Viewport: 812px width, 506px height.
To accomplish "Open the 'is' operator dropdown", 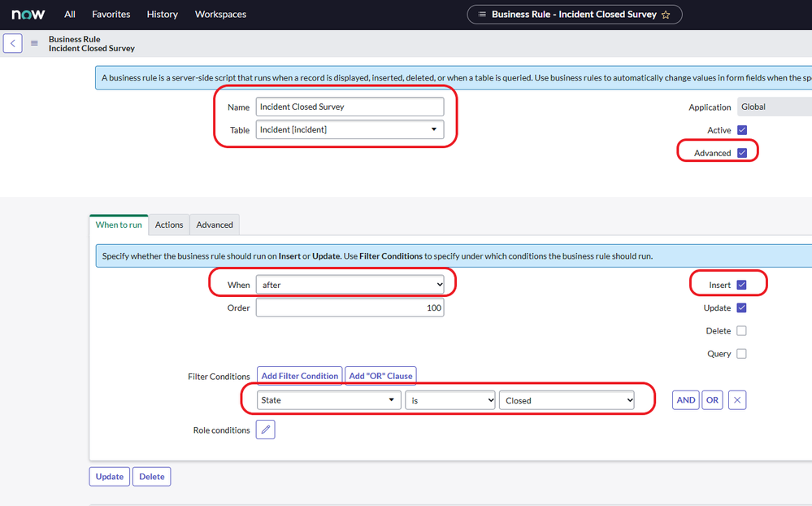I will click(x=450, y=400).
